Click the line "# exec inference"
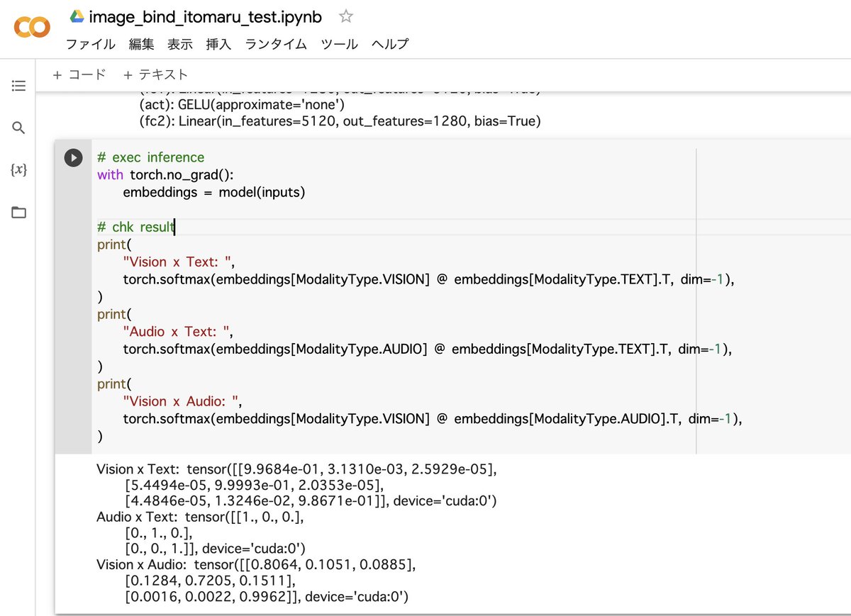 click(x=150, y=157)
